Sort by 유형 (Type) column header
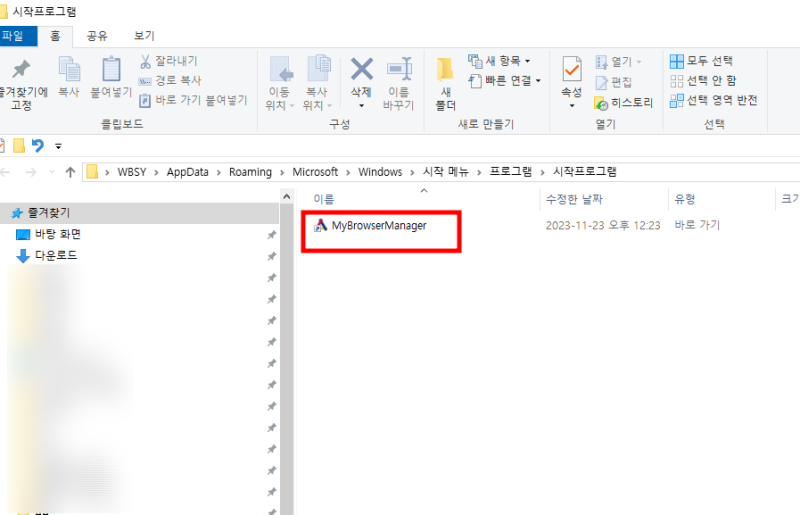 pos(685,199)
